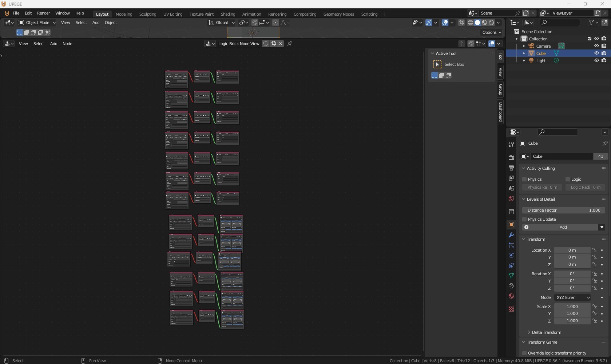Switch to the Scripting workspace tab
This screenshot has height=364, width=611.
pyautogui.click(x=369, y=14)
